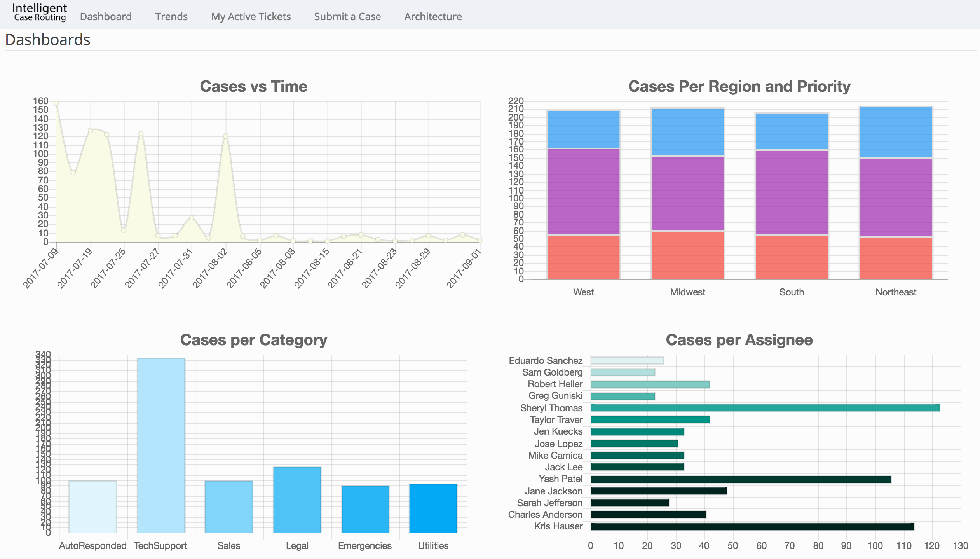This screenshot has width=980, height=559.
Task: Click the Midwest blue bar segment
Action: (688, 132)
